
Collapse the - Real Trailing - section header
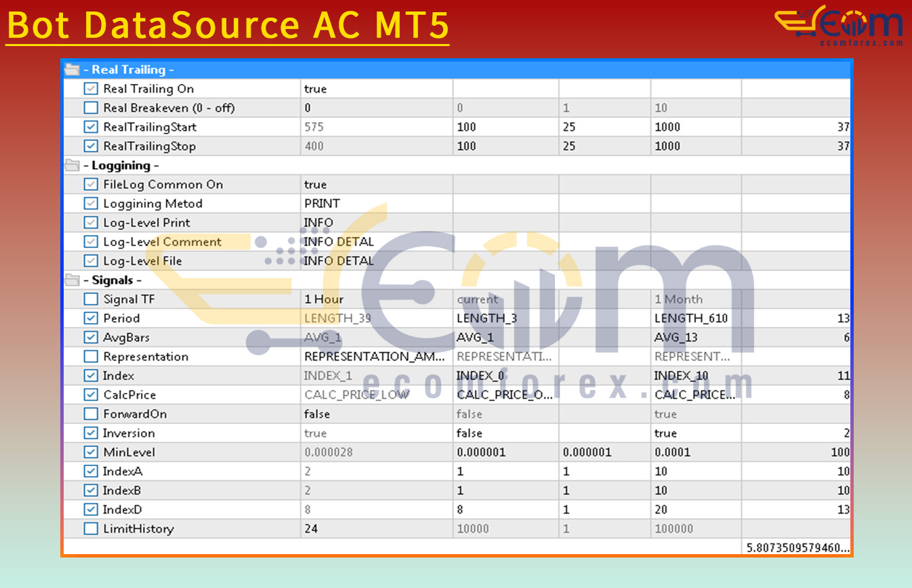click(x=457, y=69)
